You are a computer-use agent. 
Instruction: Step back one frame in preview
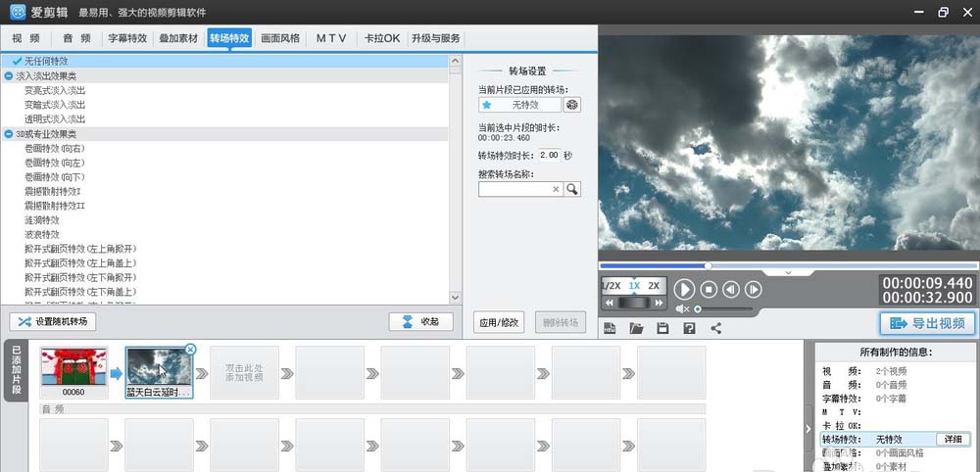click(x=731, y=289)
